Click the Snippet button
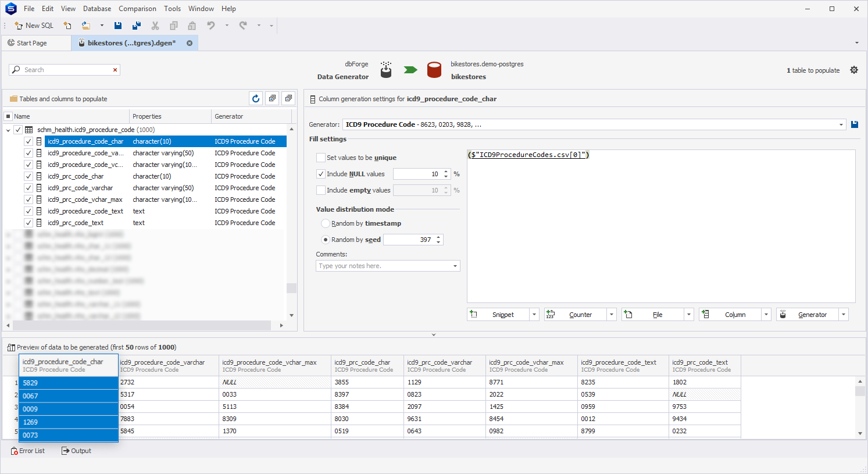868x474 pixels. [498, 315]
